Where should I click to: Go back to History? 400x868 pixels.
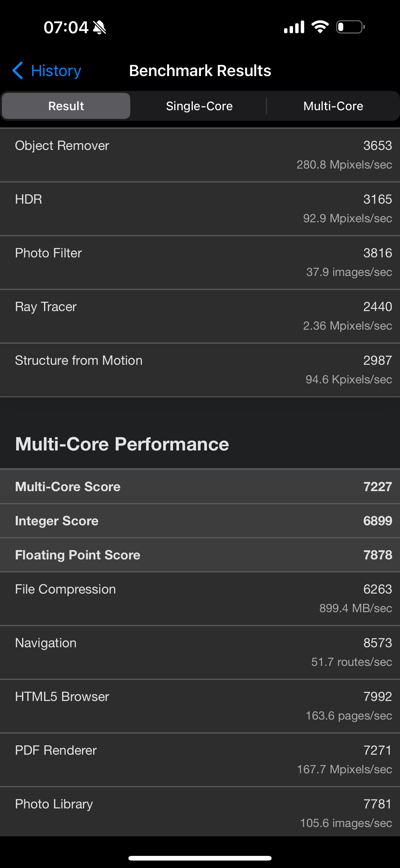(56, 71)
